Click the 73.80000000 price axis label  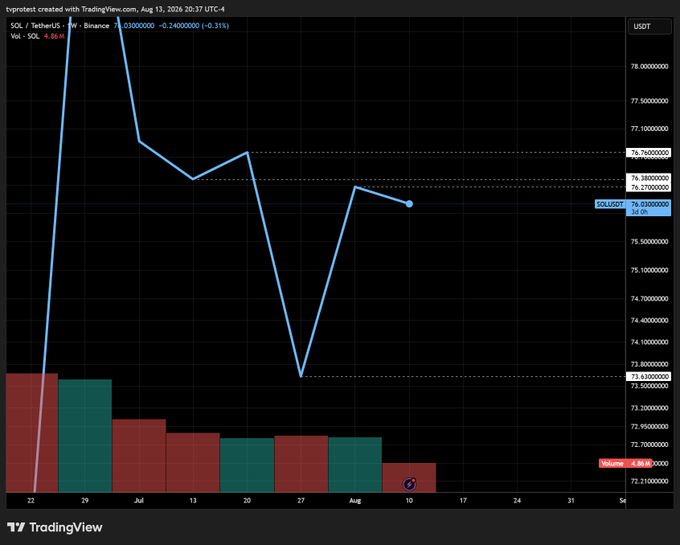[x=649, y=364]
